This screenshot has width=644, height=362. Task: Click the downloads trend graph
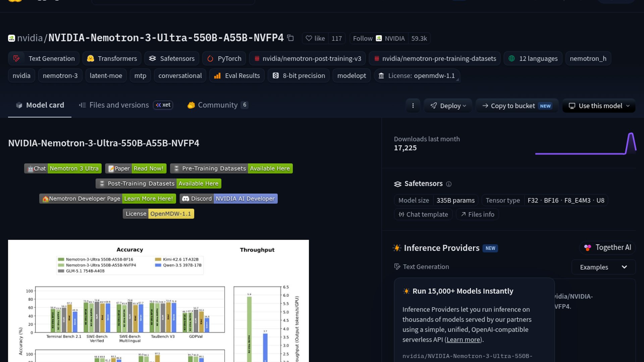point(585,143)
